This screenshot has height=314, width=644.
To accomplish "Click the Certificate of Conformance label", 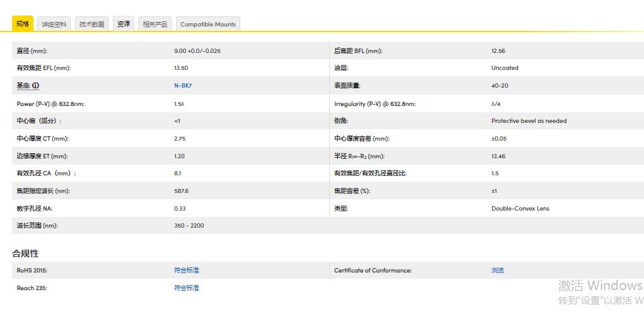I will 372,270.
